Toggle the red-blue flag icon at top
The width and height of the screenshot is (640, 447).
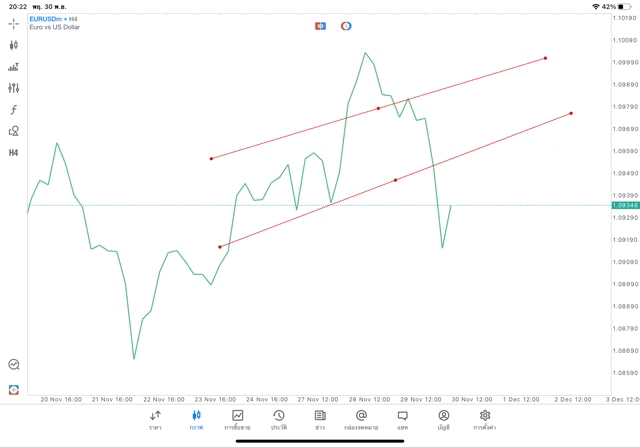click(x=320, y=25)
